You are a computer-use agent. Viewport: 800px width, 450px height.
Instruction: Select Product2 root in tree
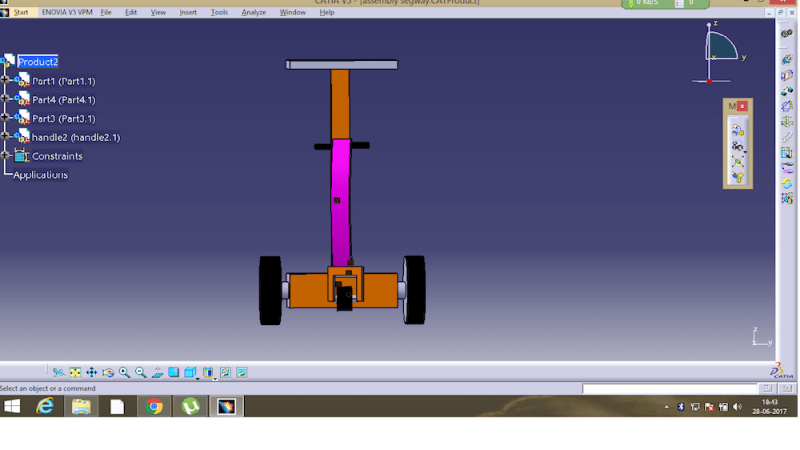click(38, 62)
